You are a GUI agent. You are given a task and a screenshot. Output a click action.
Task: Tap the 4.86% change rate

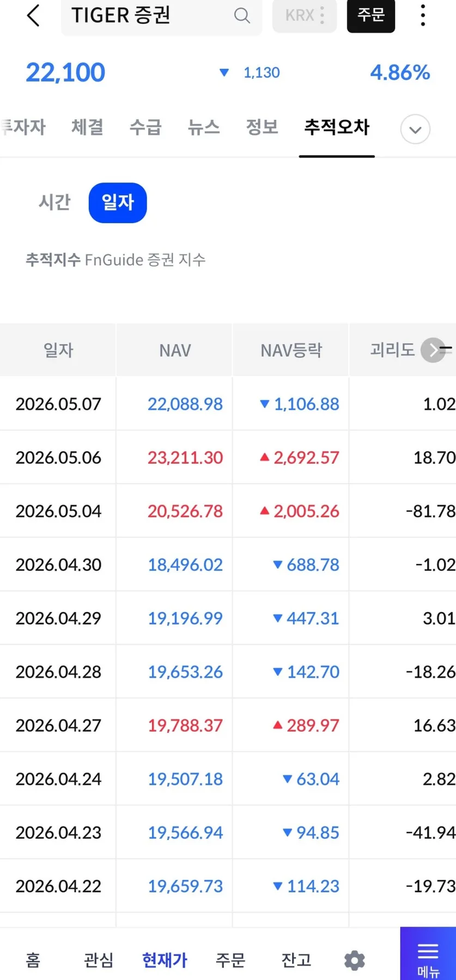pos(400,72)
